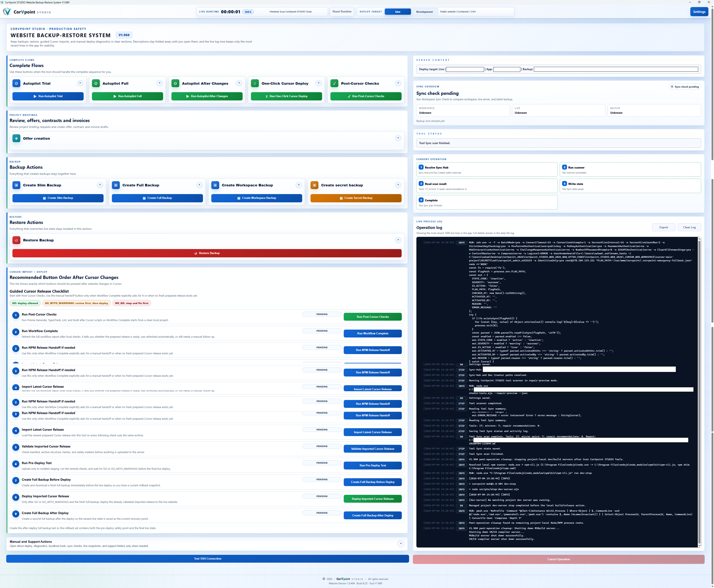Expand the Autopilot Full description
This screenshot has height=588, width=714.
160,83
